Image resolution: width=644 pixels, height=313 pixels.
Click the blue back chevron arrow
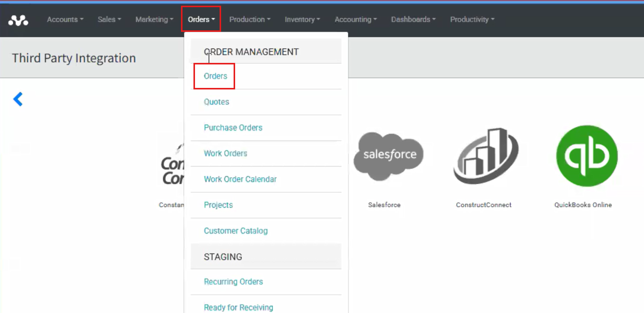[x=18, y=99]
